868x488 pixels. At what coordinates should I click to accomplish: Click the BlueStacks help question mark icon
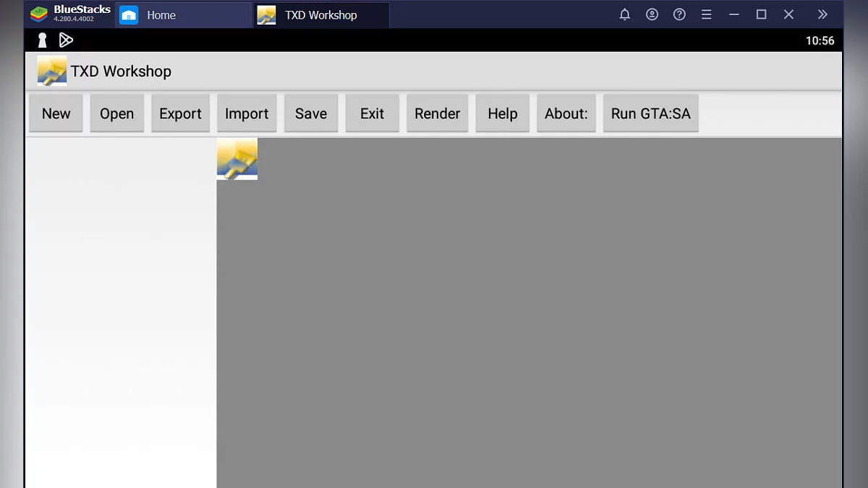[x=679, y=14]
